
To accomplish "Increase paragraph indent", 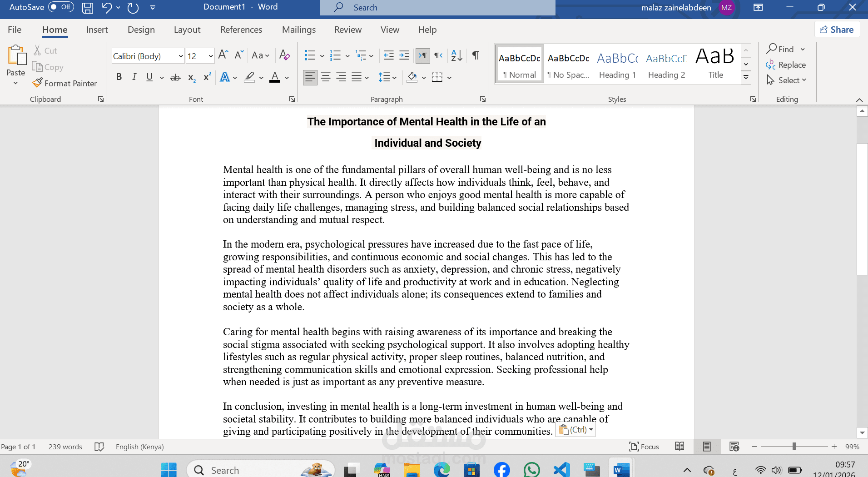I will [404, 55].
